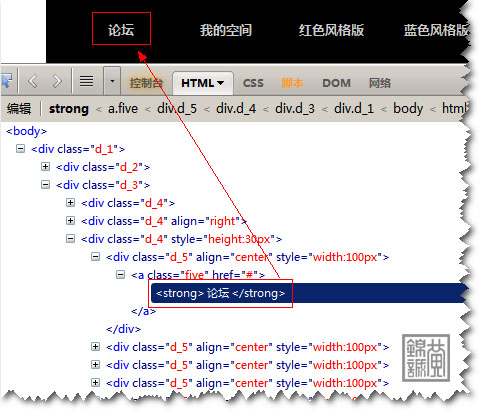Open the 脚本 script tab
The height and width of the screenshot is (418, 479).
[x=292, y=83]
